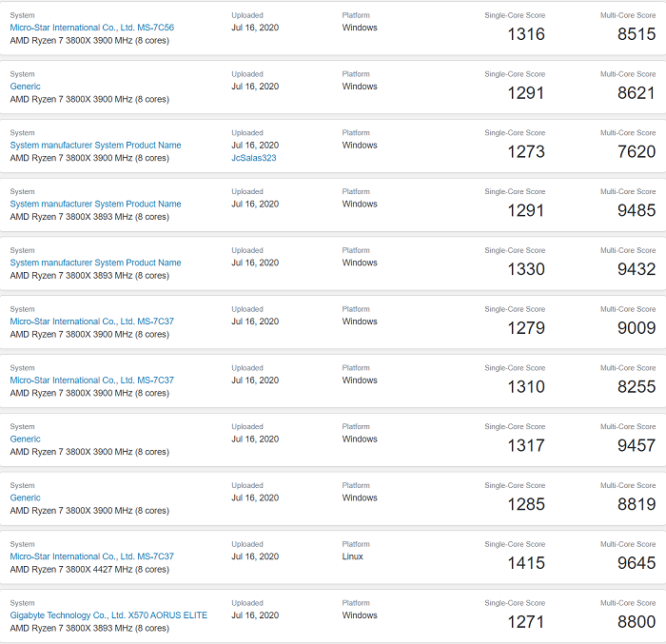Click the 3800X 4427 MHz processor text
The height and width of the screenshot is (644, 666).
click(x=89, y=570)
